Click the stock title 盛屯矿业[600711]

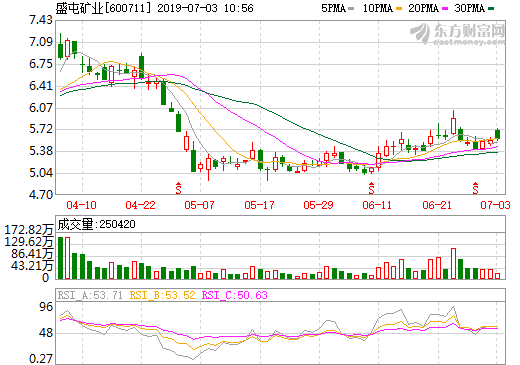pos(103,8)
